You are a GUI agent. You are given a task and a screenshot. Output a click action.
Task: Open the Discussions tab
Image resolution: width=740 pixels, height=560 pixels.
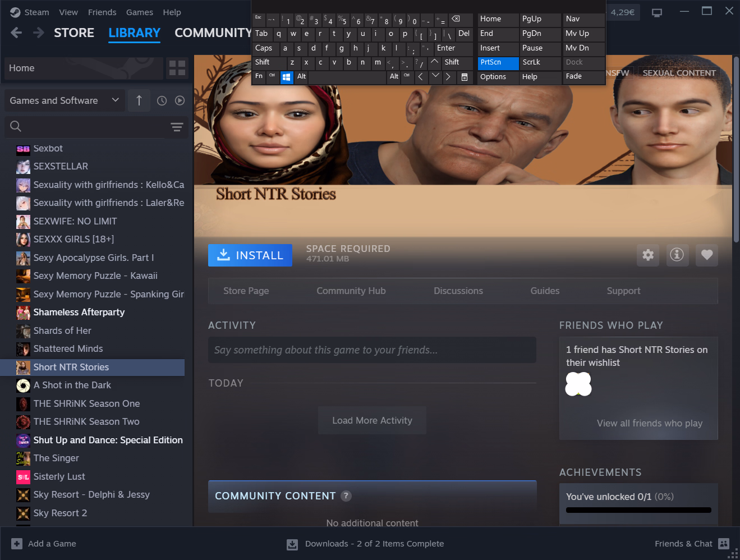pyautogui.click(x=458, y=291)
